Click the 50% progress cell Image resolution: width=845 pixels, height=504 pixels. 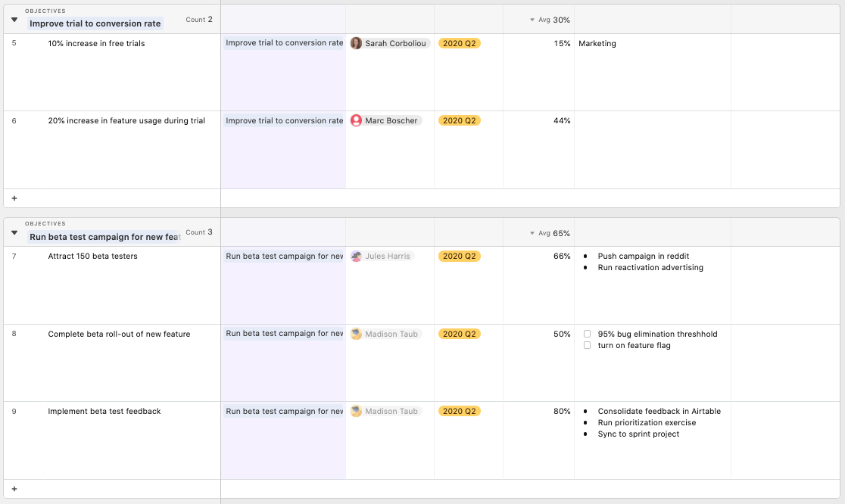[x=539, y=363]
